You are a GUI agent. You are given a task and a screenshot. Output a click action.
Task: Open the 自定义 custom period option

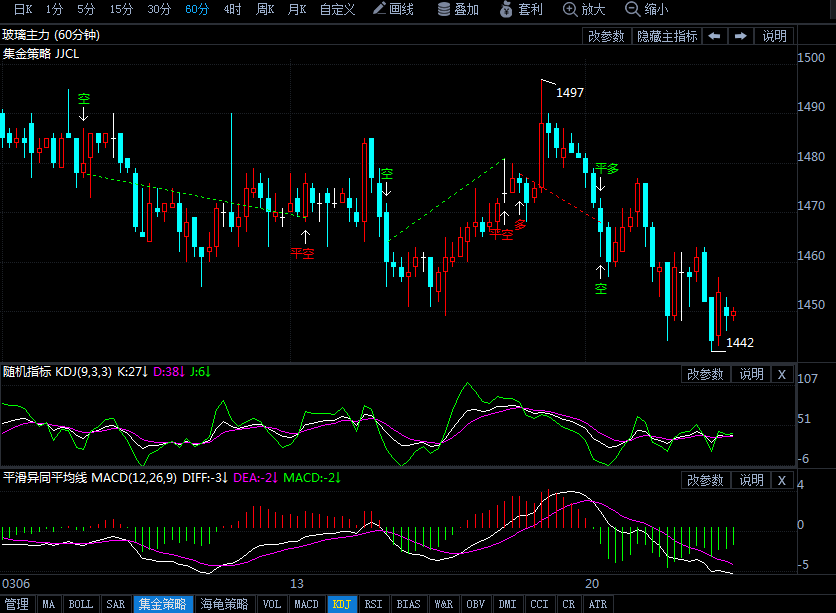[x=337, y=9]
